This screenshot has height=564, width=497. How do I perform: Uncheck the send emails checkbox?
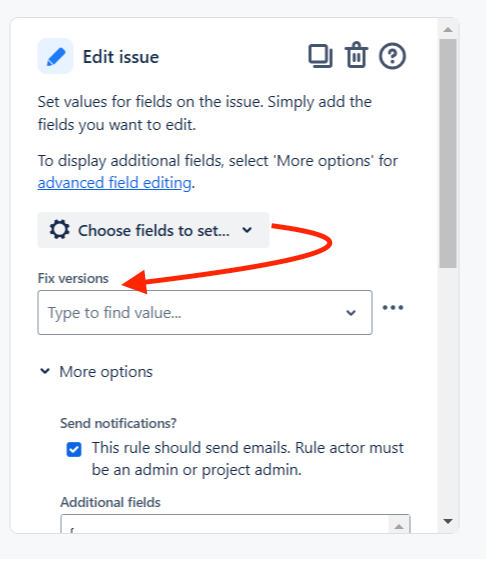pos(74,450)
